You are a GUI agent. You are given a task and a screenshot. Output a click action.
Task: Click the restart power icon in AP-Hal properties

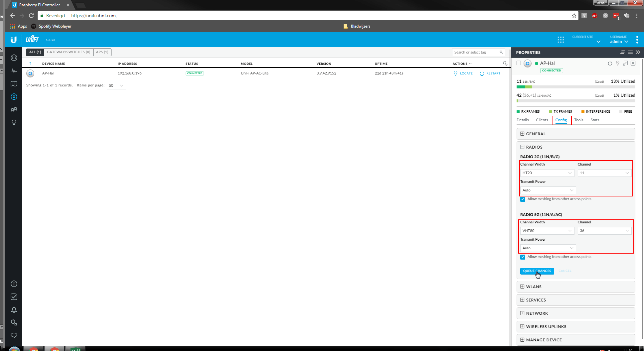coord(610,63)
